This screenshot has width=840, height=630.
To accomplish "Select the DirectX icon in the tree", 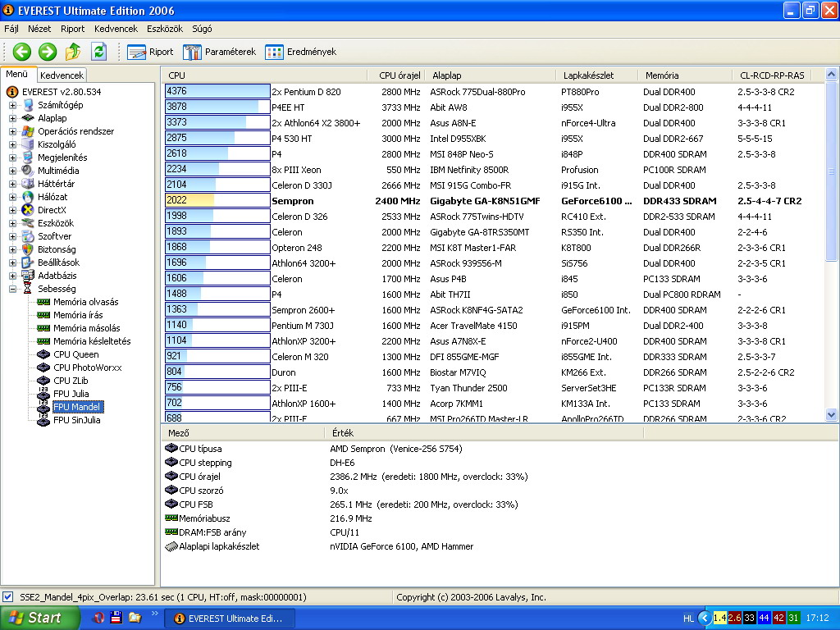I will tap(28, 210).
